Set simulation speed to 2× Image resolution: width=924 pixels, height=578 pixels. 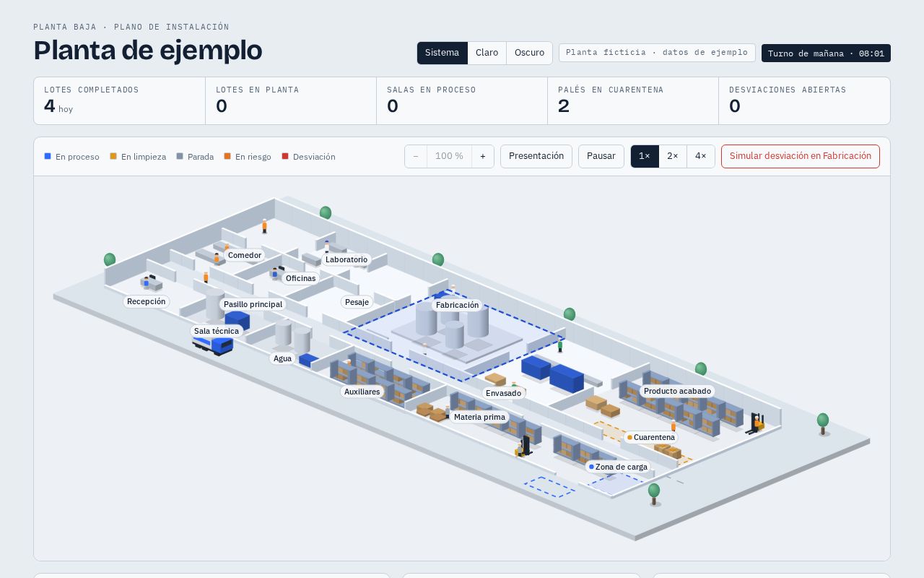click(672, 156)
